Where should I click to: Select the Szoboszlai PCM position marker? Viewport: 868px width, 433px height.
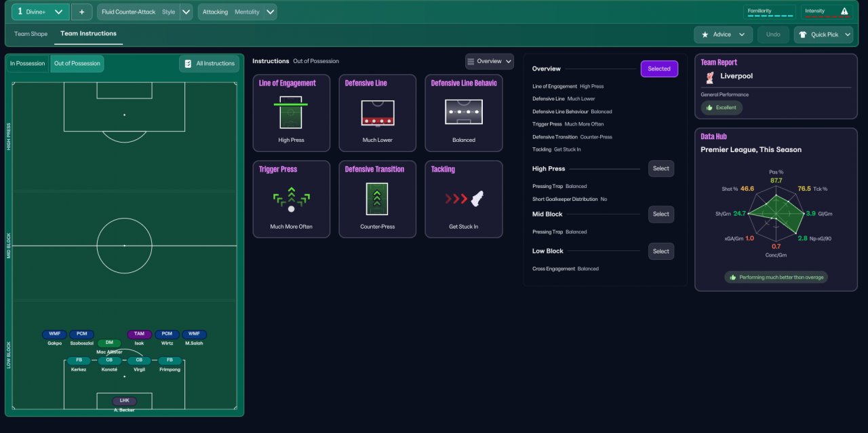click(81, 334)
